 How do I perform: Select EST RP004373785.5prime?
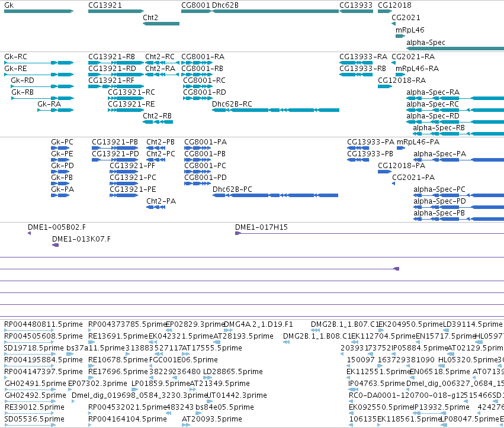coord(127,324)
